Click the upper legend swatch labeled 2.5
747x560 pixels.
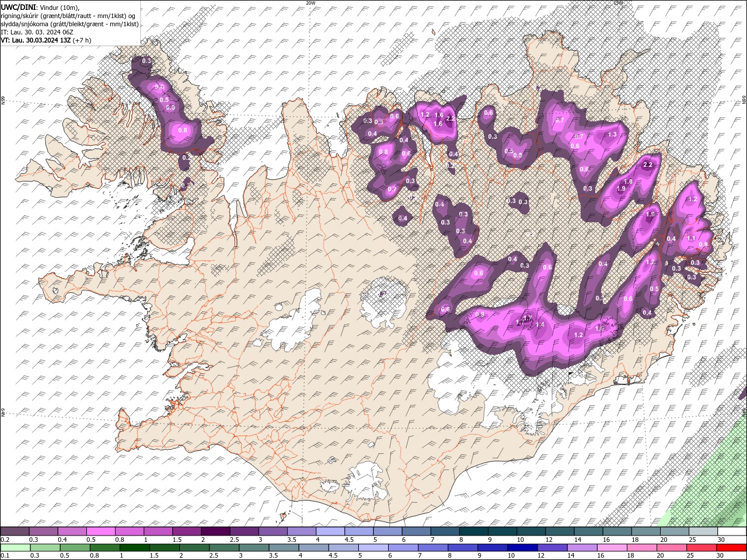(244, 531)
